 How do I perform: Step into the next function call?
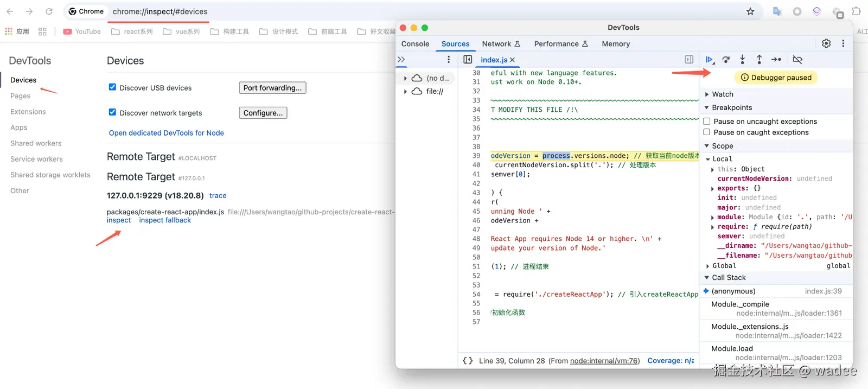coord(743,60)
